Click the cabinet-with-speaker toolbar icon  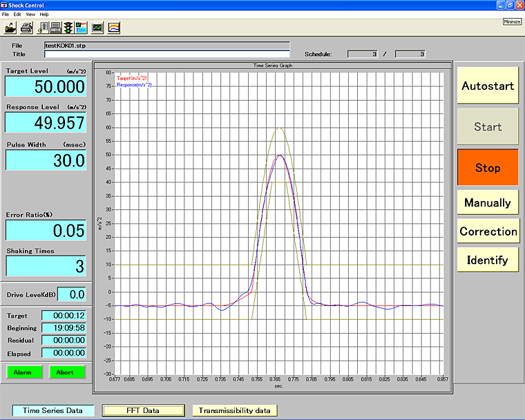click(x=43, y=28)
